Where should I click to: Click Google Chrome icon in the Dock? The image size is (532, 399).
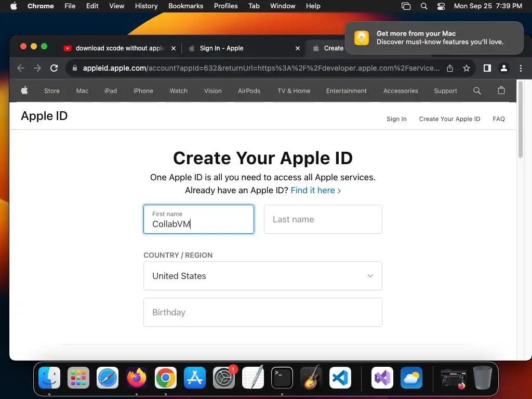click(166, 378)
